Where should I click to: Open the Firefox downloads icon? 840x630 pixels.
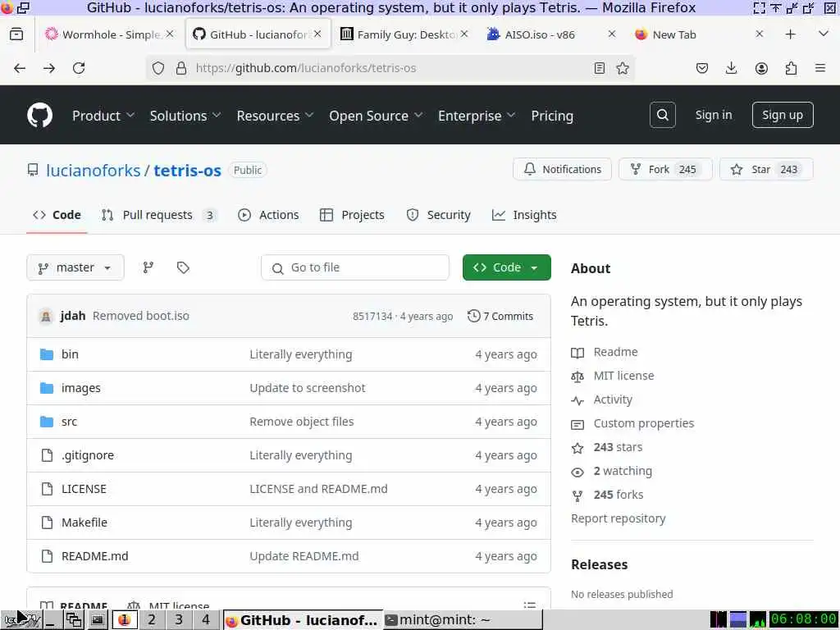(731, 68)
